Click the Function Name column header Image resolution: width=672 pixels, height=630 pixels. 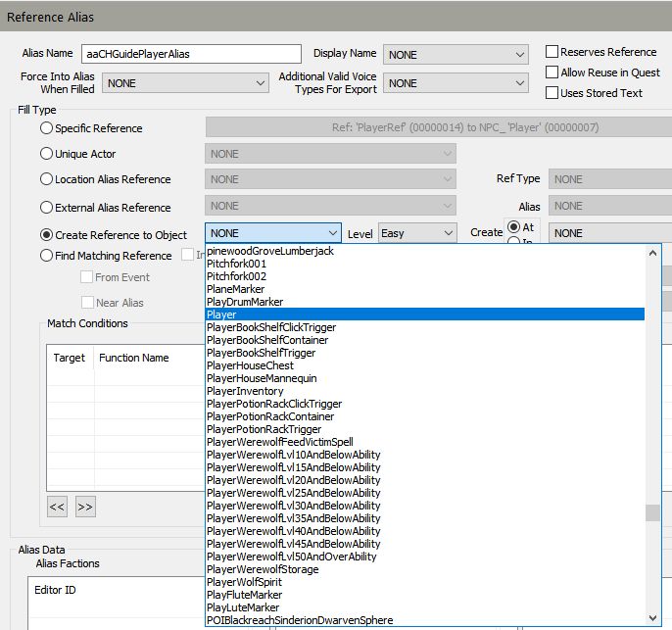[134, 358]
